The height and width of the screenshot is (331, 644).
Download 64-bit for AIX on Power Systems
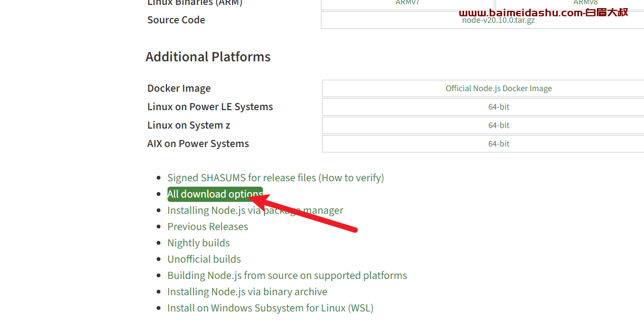499,144
